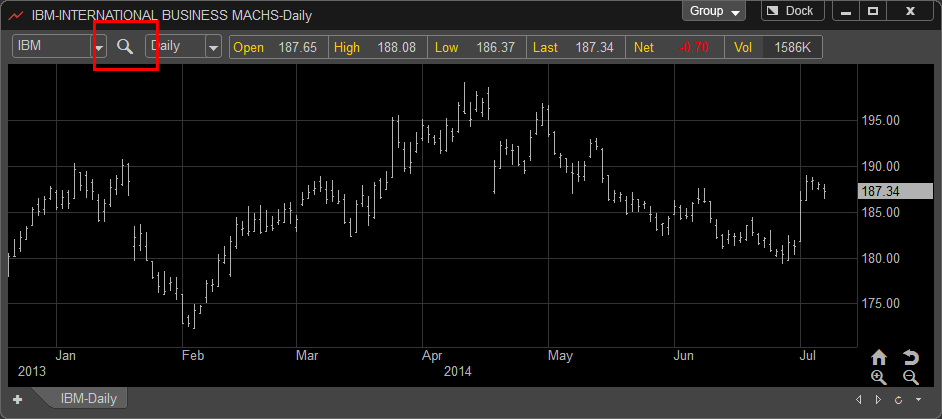Go to previous tab using left arrow
The width and height of the screenshot is (942, 419).
click(x=858, y=400)
